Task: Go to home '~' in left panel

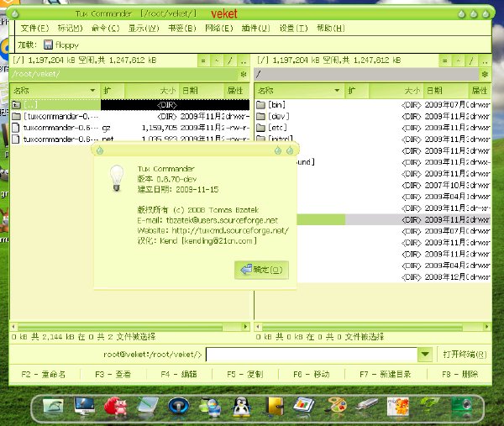Action: click(217, 60)
